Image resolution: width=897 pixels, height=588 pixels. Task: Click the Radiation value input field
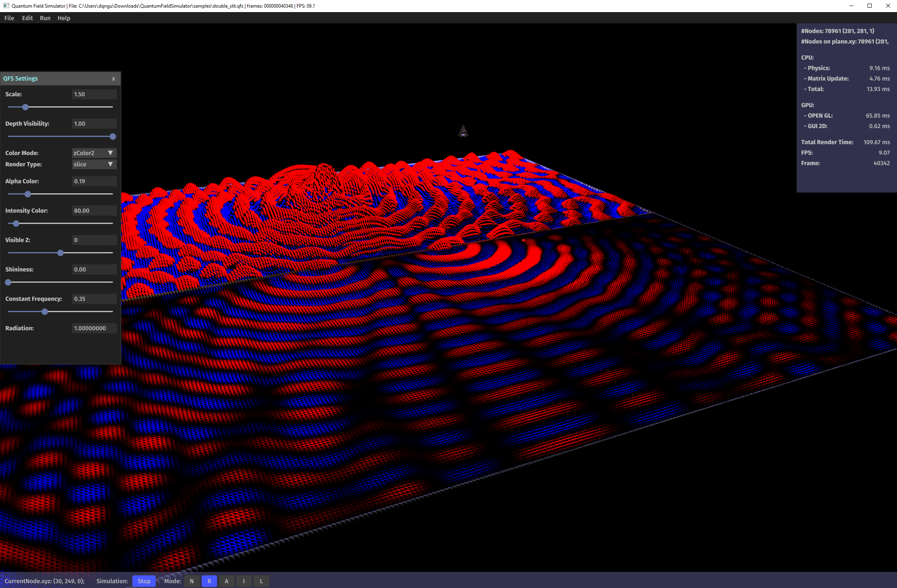(x=94, y=328)
